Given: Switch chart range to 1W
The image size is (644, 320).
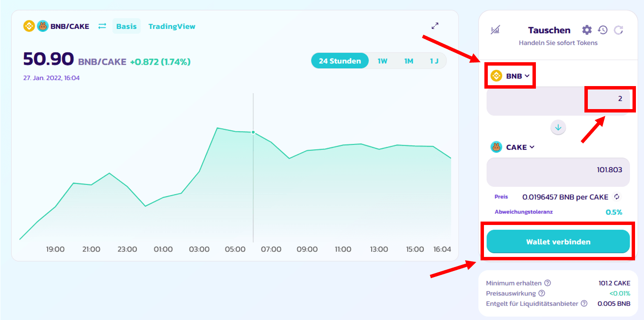Looking at the screenshot, I should click(x=382, y=61).
